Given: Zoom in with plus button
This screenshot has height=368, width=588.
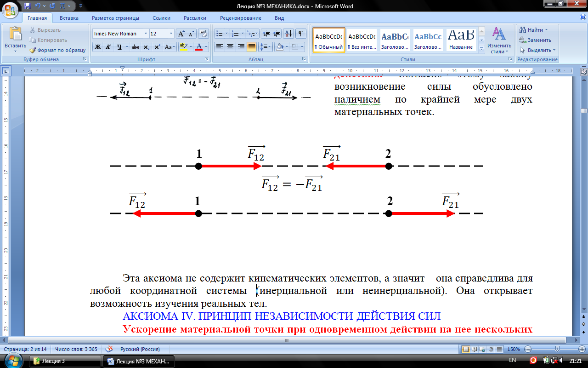Looking at the screenshot, I should [581, 349].
